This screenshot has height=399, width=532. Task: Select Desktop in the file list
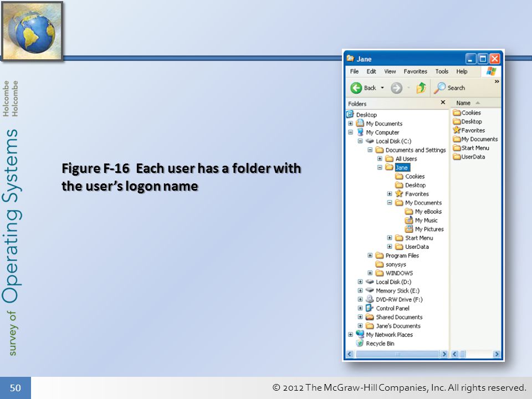(x=471, y=121)
